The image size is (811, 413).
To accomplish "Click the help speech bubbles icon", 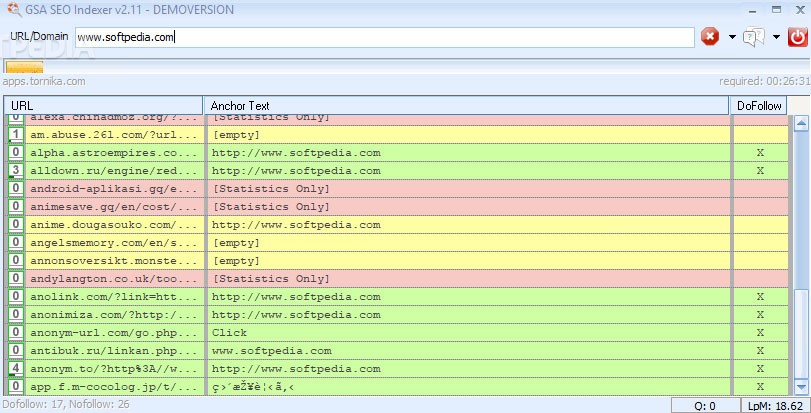I will (x=755, y=37).
